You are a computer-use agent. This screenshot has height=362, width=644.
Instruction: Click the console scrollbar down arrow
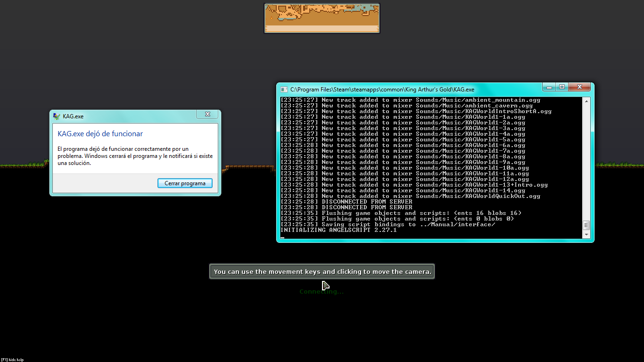[586, 235]
